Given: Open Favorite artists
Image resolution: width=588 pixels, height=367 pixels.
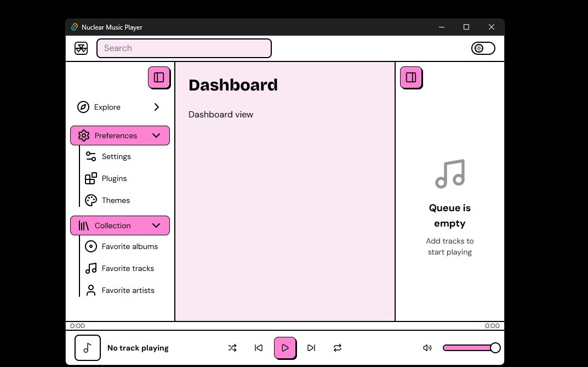Looking at the screenshot, I should pyautogui.click(x=128, y=290).
